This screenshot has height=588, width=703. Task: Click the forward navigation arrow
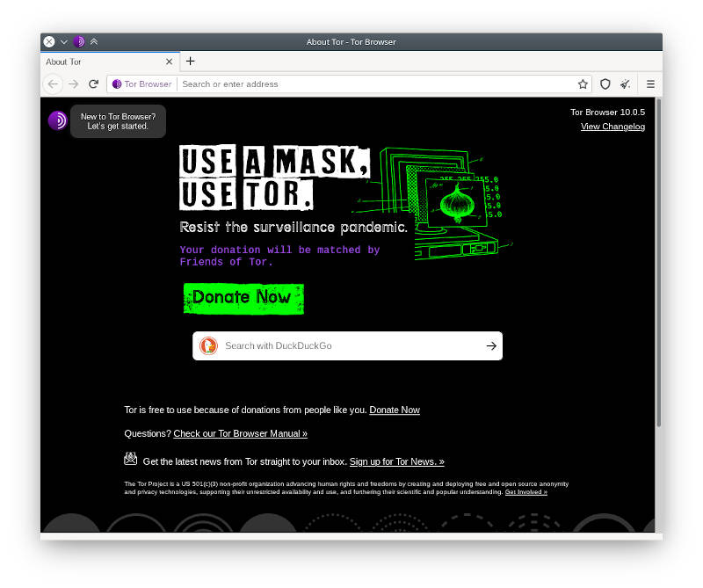click(x=74, y=83)
